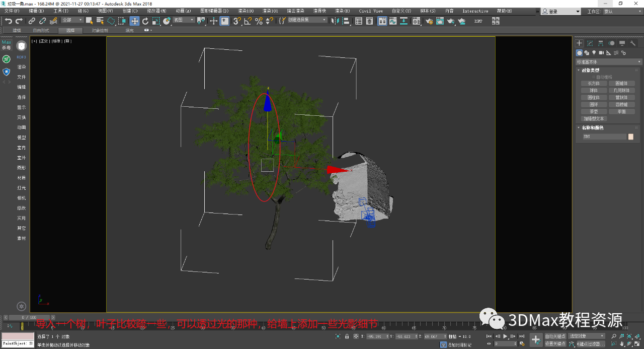The height and width of the screenshot is (349, 644).
Task: Collapse the 对象类型 rollout
Action: 590,70
